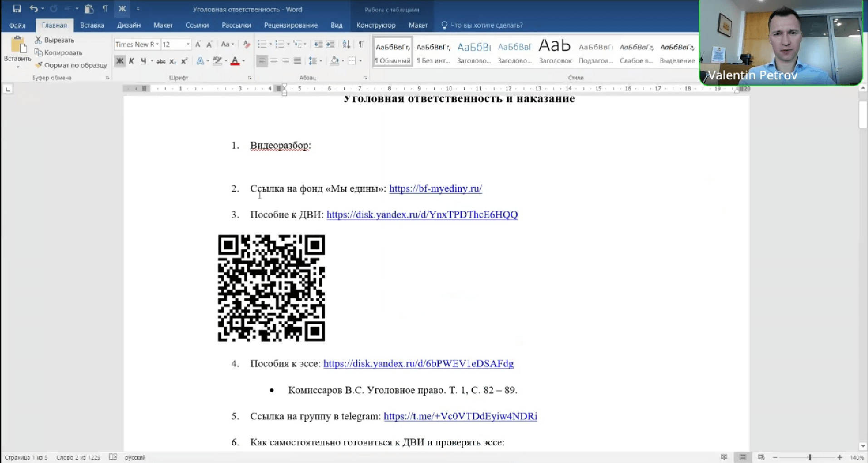Viewport: 868px width, 463px height.
Task: Toggle the pilcrow in the quick access toolbar
Action: (105, 9)
